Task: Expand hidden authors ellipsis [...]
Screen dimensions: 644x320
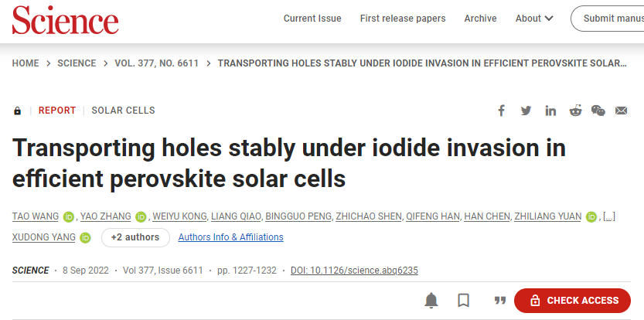Action: 608,216
